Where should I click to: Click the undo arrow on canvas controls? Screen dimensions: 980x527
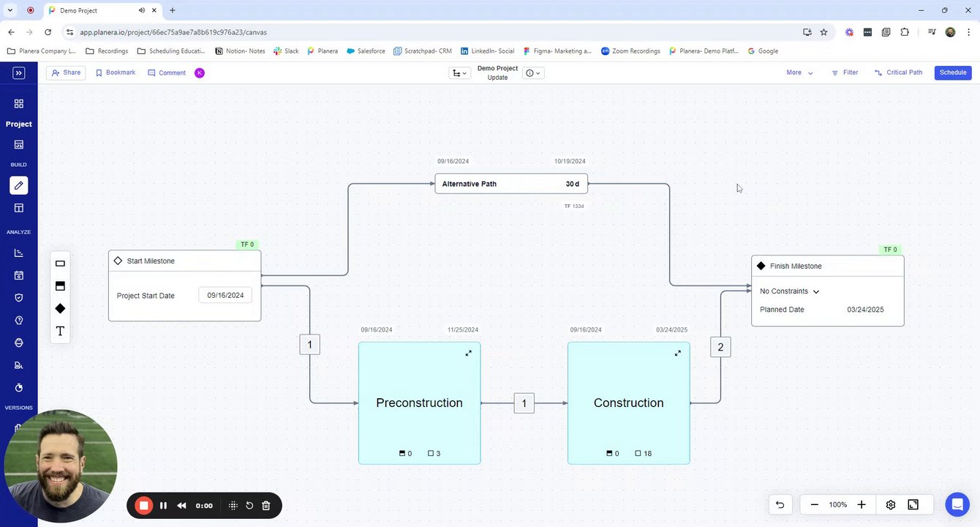coord(780,505)
